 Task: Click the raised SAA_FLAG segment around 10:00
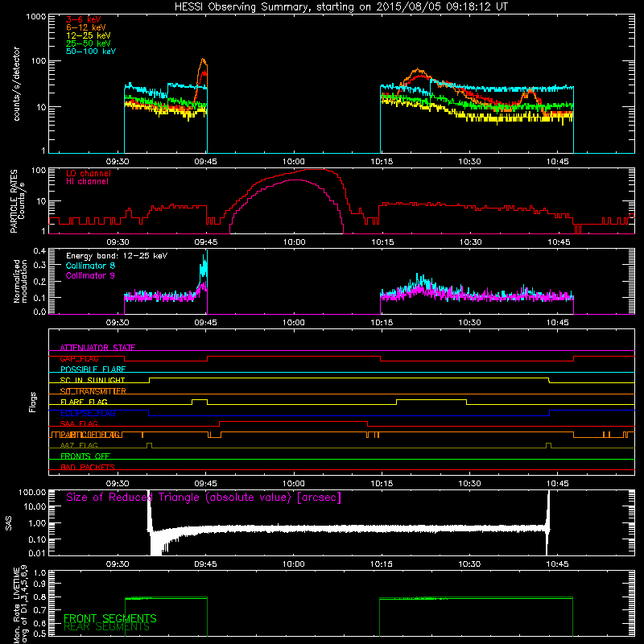(293, 422)
